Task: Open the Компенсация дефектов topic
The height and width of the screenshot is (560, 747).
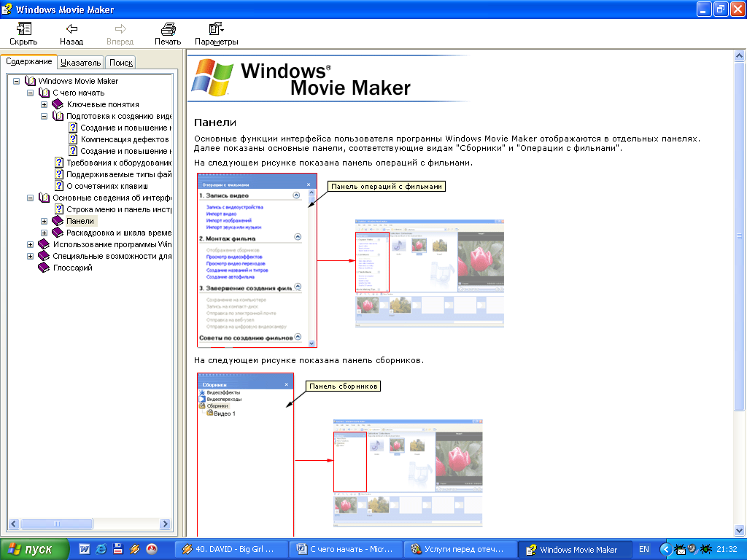Action: pos(125,139)
